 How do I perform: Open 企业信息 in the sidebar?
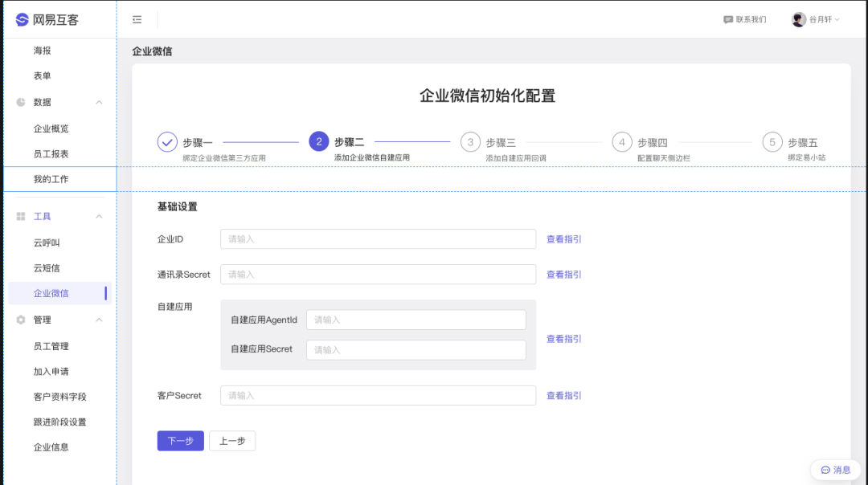tap(51, 447)
